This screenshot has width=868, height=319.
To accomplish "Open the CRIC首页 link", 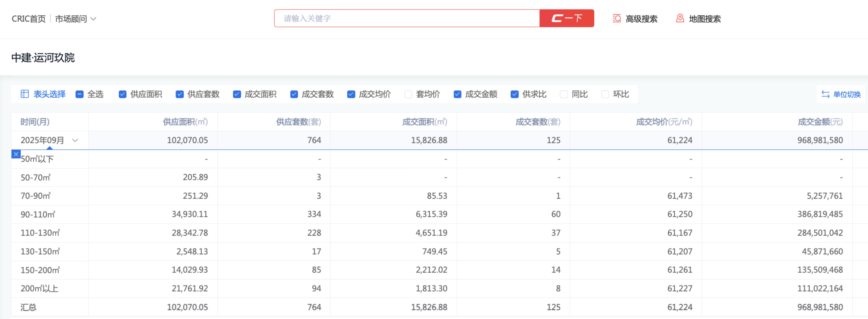I will click(x=29, y=19).
